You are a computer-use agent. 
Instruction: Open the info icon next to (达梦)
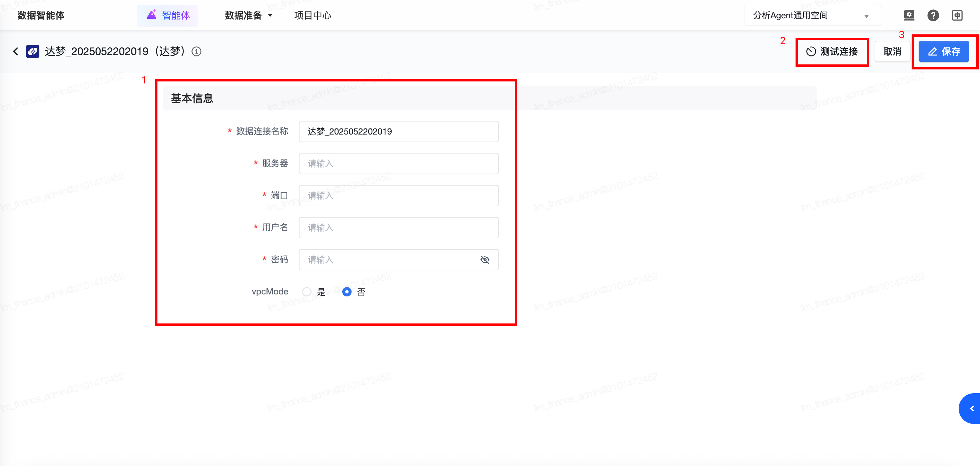pyautogui.click(x=196, y=51)
